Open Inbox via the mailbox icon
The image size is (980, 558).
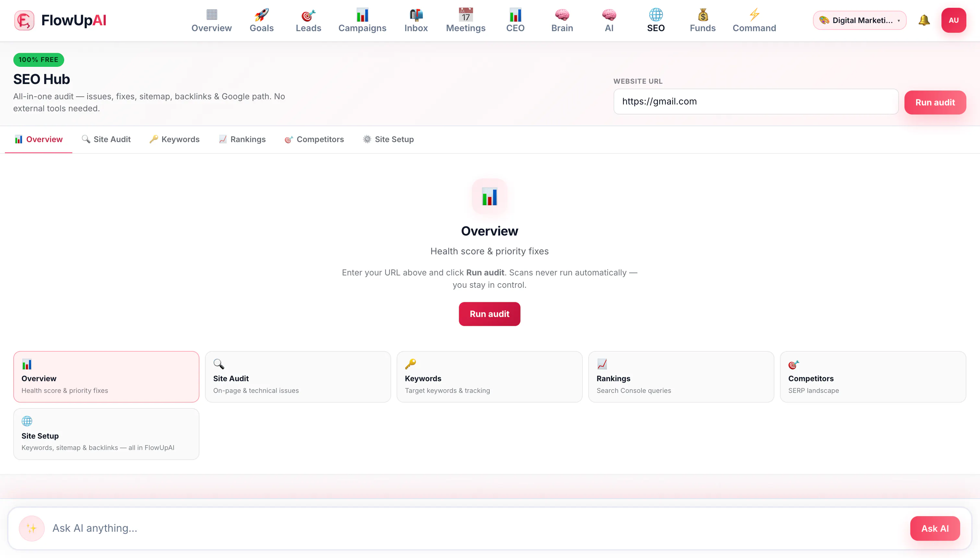click(x=416, y=15)
